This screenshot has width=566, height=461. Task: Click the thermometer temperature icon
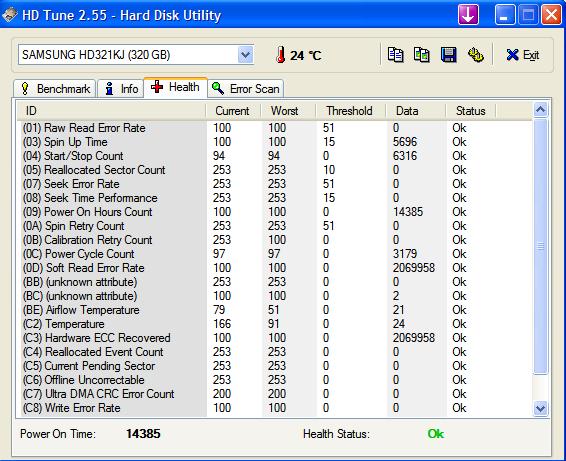click(280, 55)
